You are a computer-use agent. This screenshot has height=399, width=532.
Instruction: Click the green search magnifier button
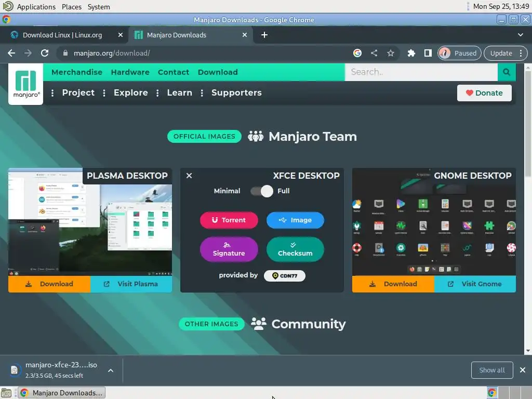(507, 72)
